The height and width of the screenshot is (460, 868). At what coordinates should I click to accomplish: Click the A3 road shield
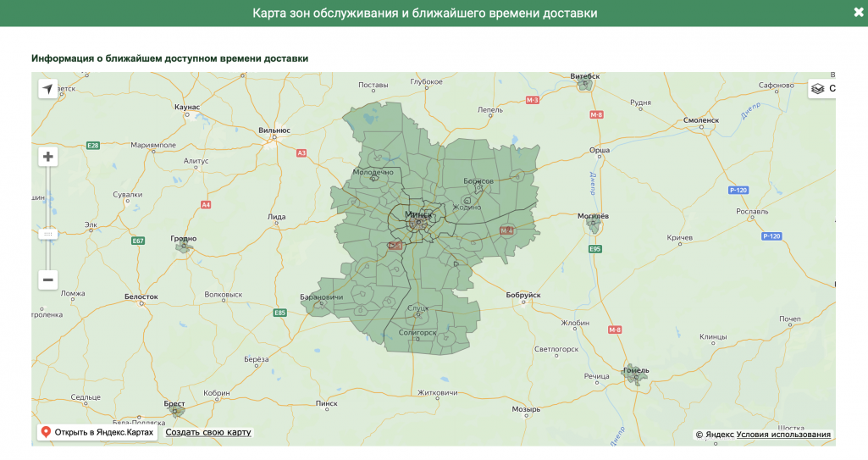click(x=301, y=152)
